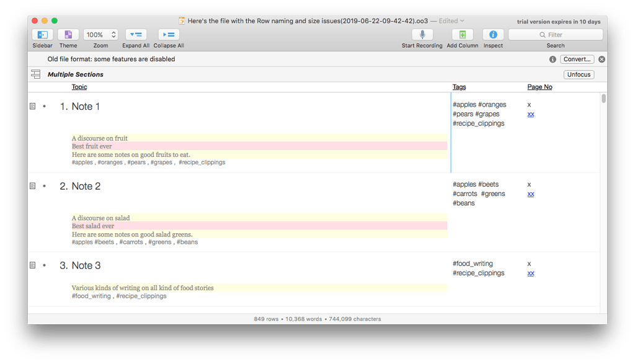Click the Convert button in the banner
This screenshot has height=364, width=635.
click(577, 60)
